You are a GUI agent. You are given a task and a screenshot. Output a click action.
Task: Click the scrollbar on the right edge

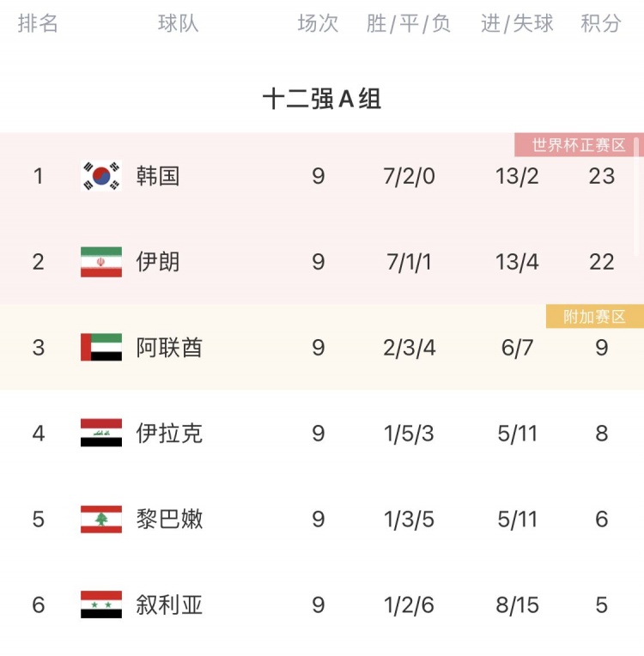(x=636, y=197)
